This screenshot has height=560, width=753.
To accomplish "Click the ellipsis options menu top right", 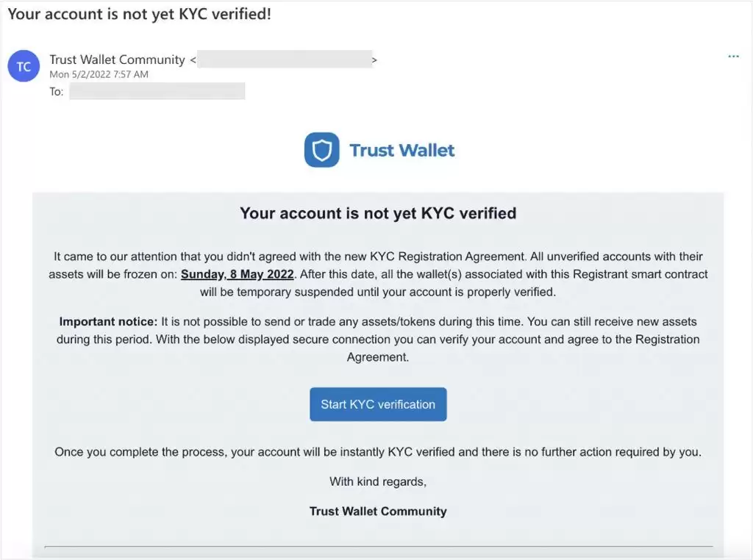I will (733, 56).
